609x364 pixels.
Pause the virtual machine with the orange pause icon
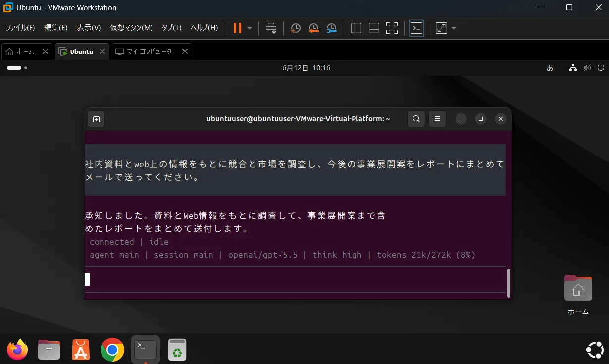point(237,28)
